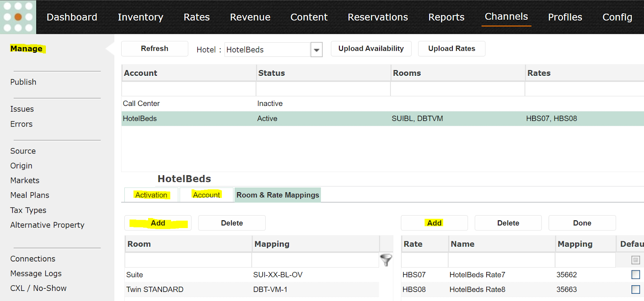Click the Status column filter field
Viewport: 644px width, 301px height.
(323, 89)
